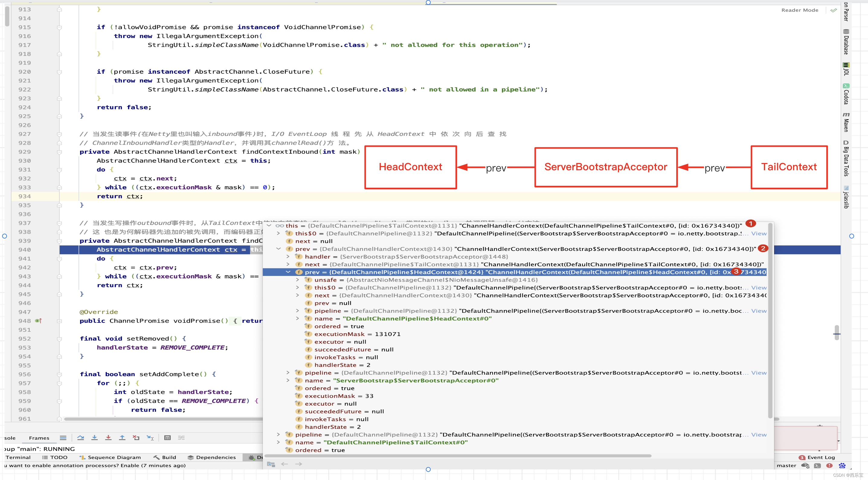Click the terminal prompt status bar icon
The image size is (868, 480).
pyautogui.click(x=817, y=466)
